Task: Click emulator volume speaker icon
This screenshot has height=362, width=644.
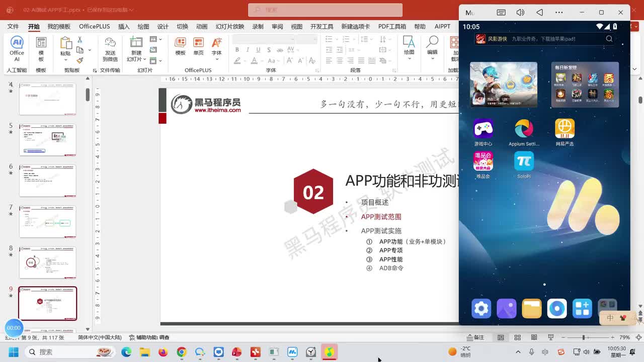Action: pyautogui.click(x=520, y=12)
